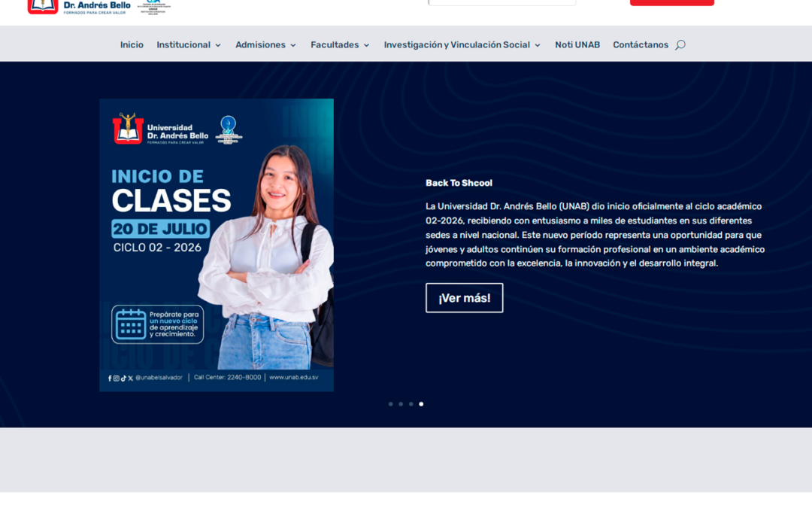
Task: Click the university logo in the header
Action: (x=79, y=7)
